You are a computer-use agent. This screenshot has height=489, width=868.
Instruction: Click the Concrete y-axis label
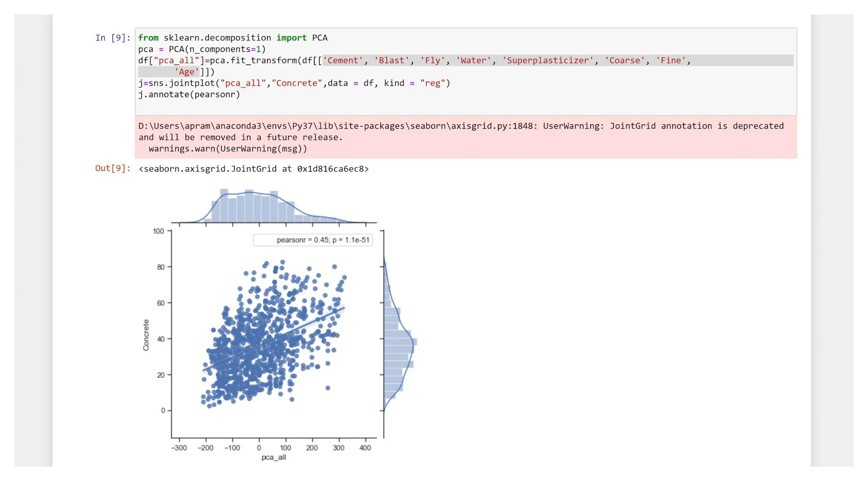click(x=146, y=335)
